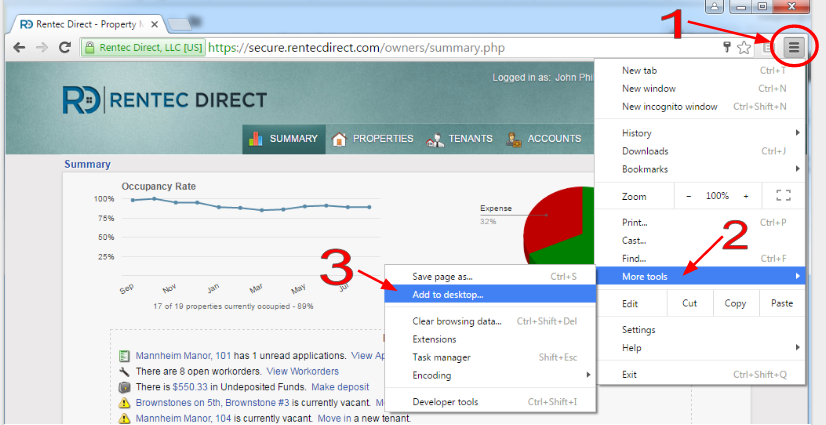Go back using the back arrow
Image resolution: width=826 pixels, height=425 pixels.
point(19,47)
